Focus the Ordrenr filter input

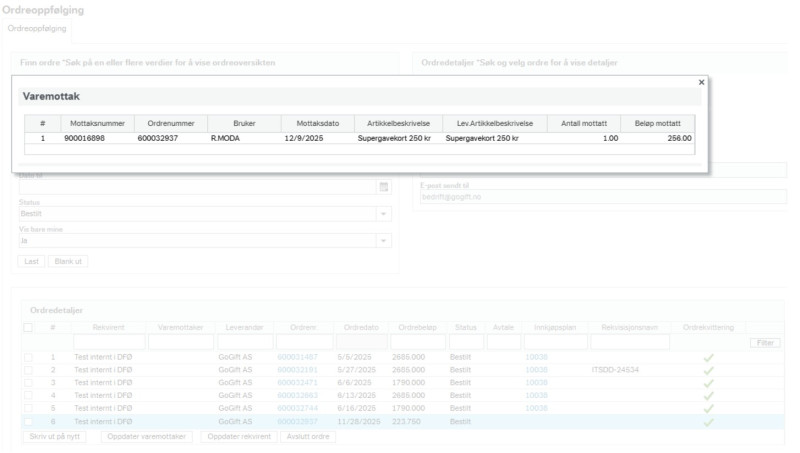click(305, 342)
